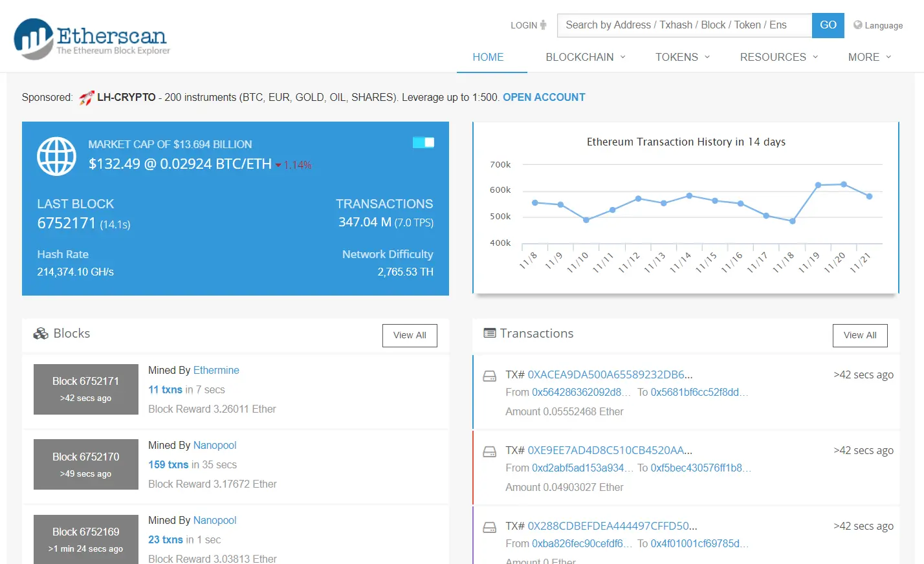Open the 159 txns link
This screenshot has width=924, height=564.
[x=168, y=464]
